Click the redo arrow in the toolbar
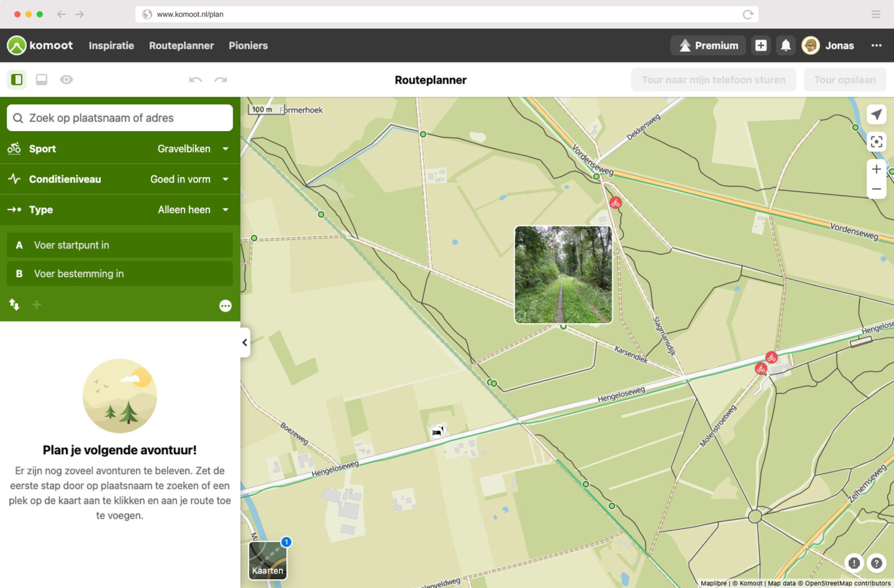 tap(220, 79)
